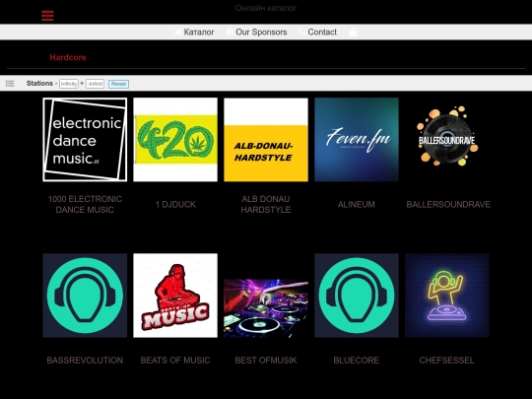Select the BALLERSOUNDRAVE station name
Viewport: 532px width, 399px height.
click(x=448, y=204)
